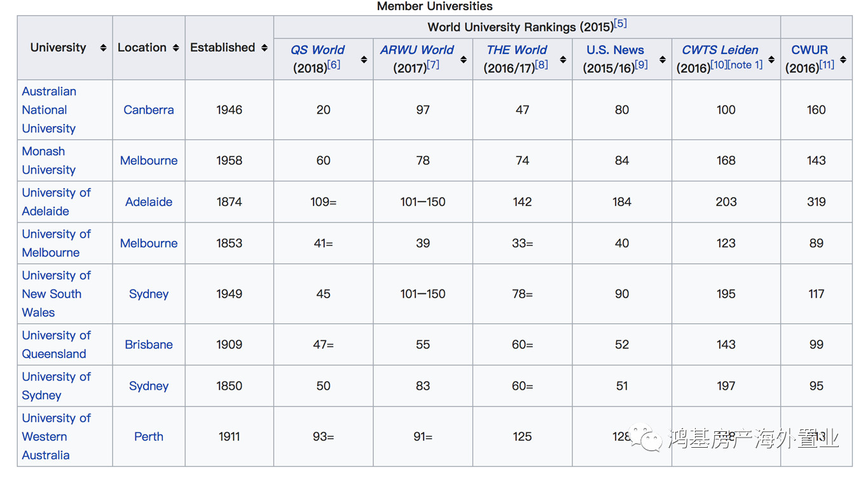The height and width of the screenshot is (477, 868).
Task: Open the Canberra location link
Action: tap(149, 110)
